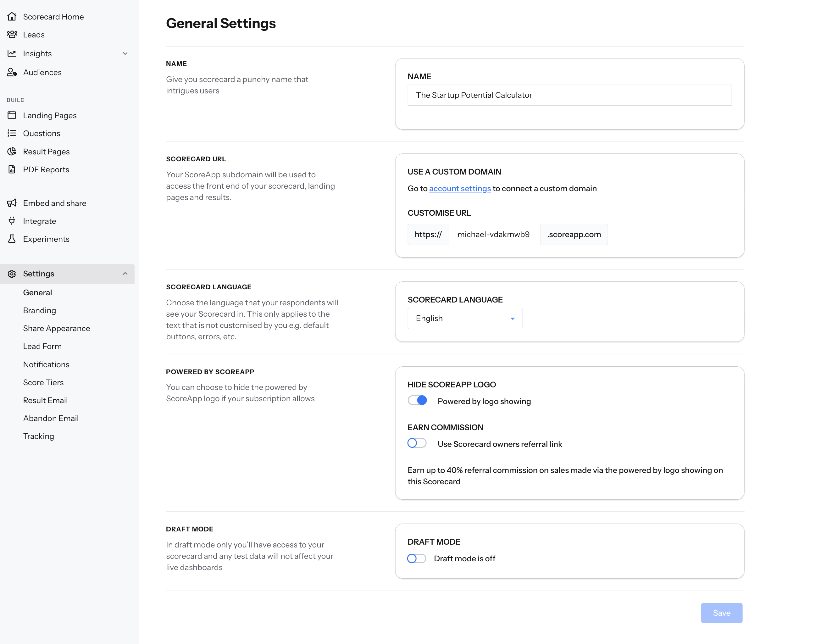This screenshot has width=827, height=644.
Task: Click the Experiments flask icon
Action: click(x=12, y=239)
